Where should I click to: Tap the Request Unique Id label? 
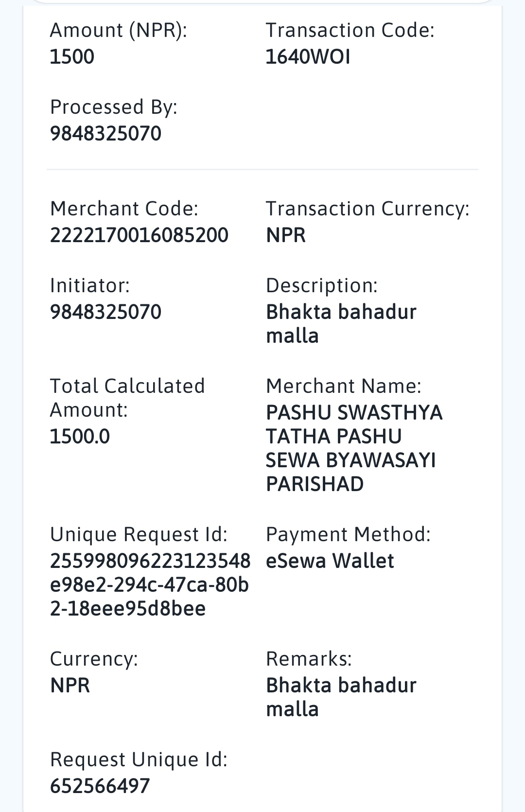click(139, 759)
